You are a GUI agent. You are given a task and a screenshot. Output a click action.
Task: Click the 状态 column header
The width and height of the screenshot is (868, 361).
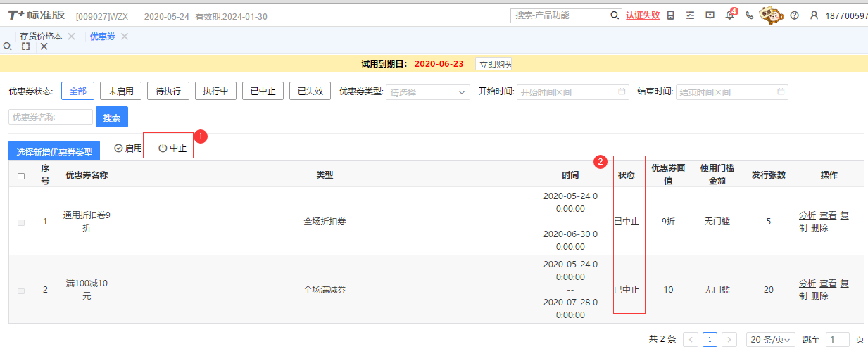point(627,175)
